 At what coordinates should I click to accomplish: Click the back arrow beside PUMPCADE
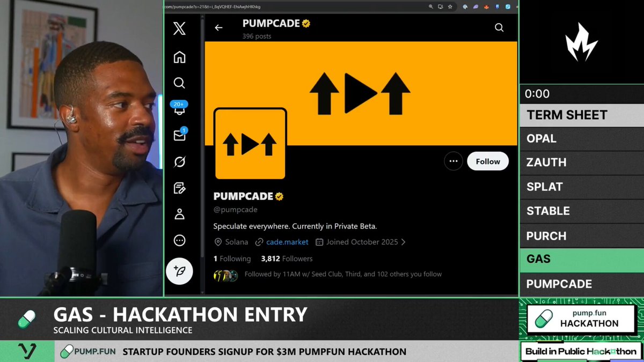click(x=218, y=28)
